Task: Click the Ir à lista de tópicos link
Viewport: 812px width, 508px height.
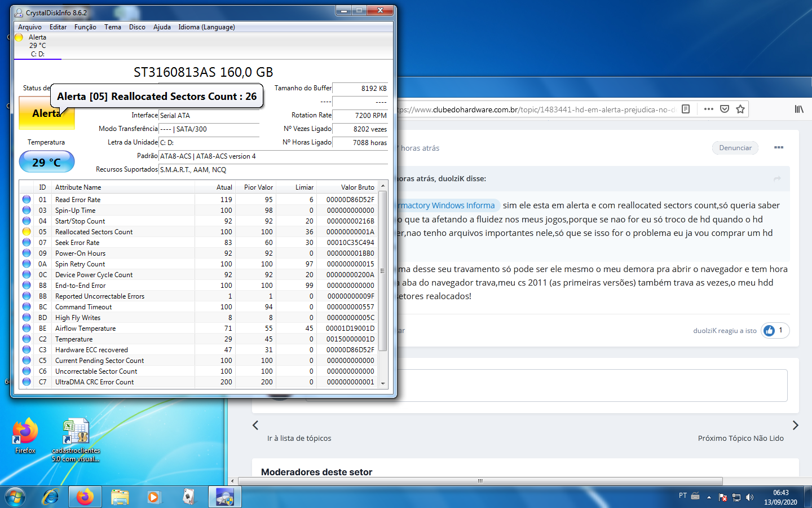Action: (299, 438)
